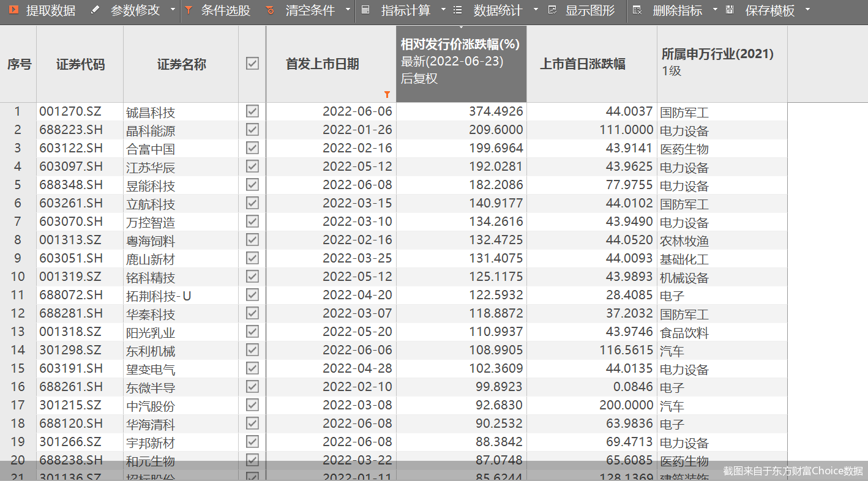This screenshot has width=868, height=481.
Task: Uncheck the checkbox for 拓荆科技-U row
Action: 252,295
